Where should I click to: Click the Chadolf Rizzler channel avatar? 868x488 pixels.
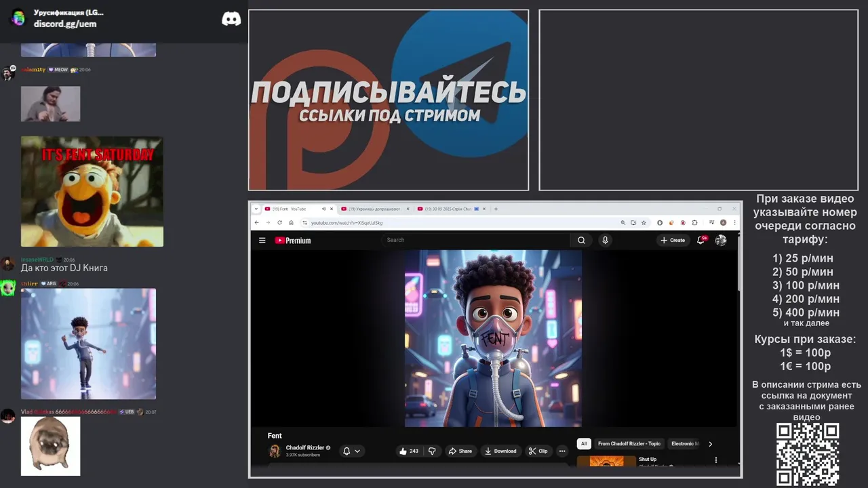pos(275,451)
